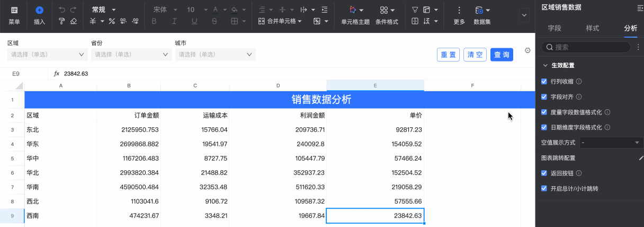Image resolution: width=644 pixels, height=227 pixels.
Task: Click the indent icon in toolbar
Action: pos(325,10)
